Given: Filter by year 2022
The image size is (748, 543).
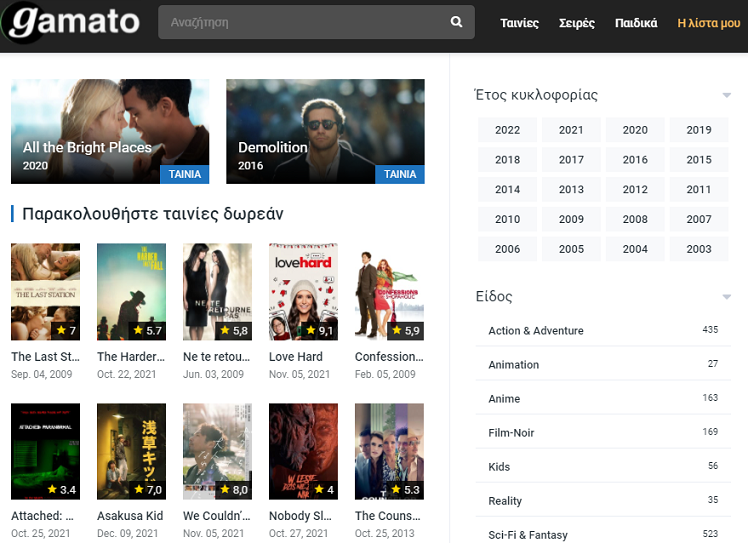Looking at the screenshot, I should click(x=507, y=130).
